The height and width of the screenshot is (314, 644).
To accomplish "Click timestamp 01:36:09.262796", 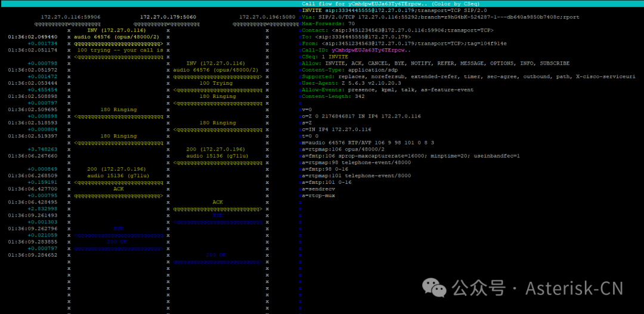I will 32,229.
